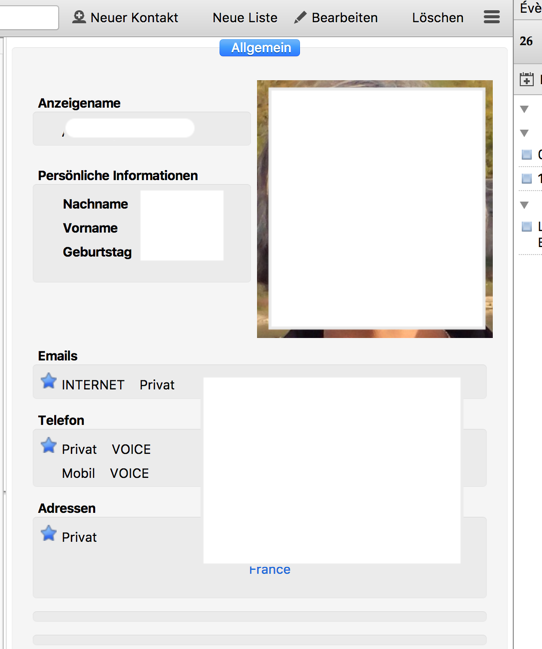The image size is (542, 649).
Task: Click the Neuer Kontakt button
Action: pyautogui.click(x=125, y=17)
